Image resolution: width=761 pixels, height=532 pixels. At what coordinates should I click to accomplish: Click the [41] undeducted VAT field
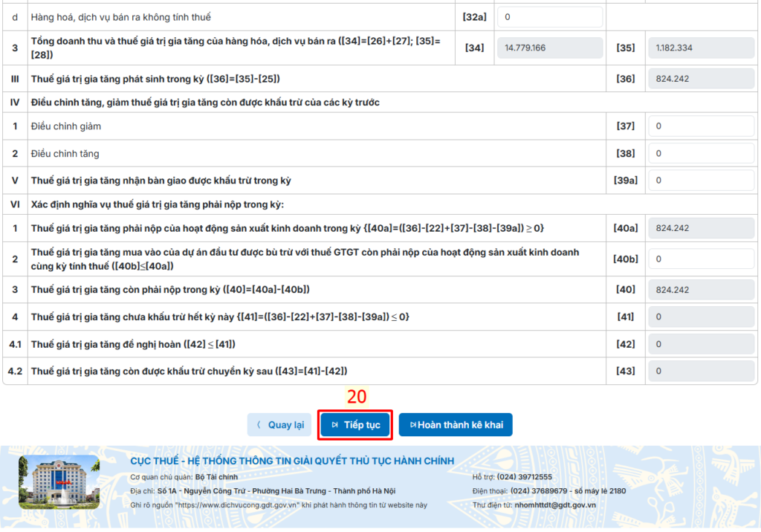point(701,317)
